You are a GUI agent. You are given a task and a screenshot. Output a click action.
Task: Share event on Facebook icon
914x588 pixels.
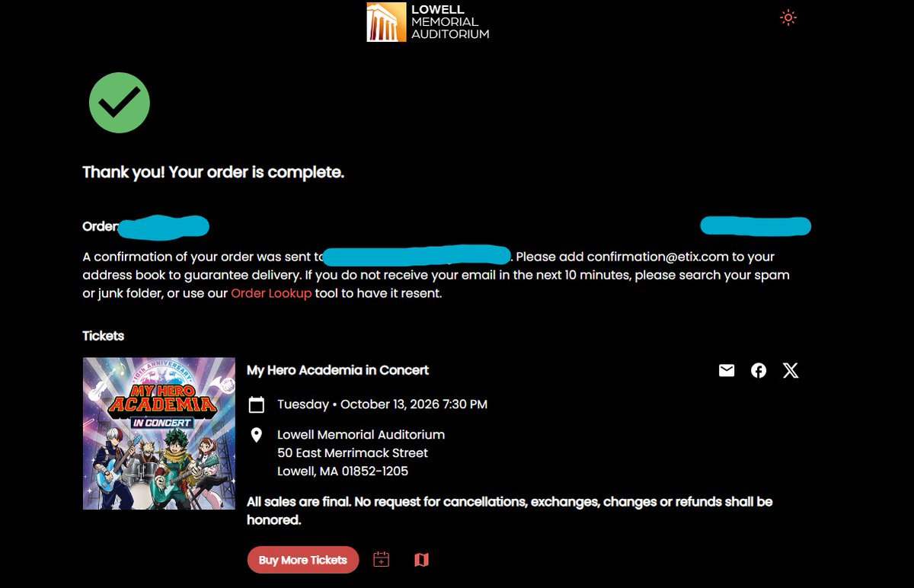[x=759, y=370]
